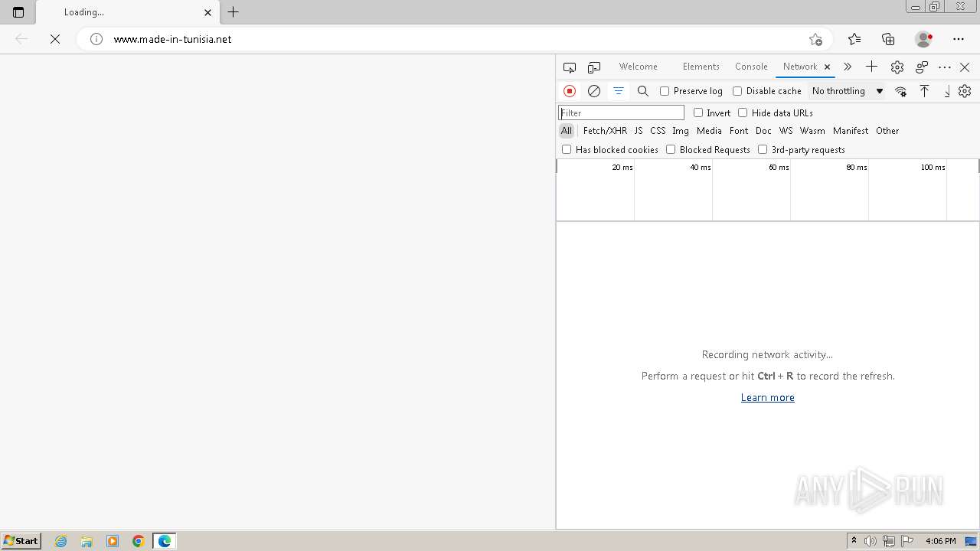Click the address bar URL
Screen dimensions: 980x551
tap(172, 39)
